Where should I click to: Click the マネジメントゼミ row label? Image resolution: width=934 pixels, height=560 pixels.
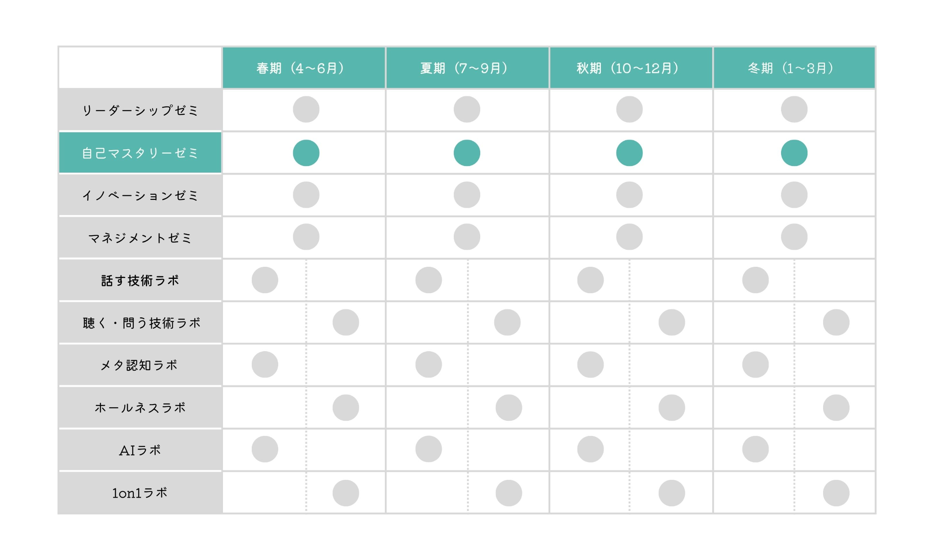(x=140, y=238)
